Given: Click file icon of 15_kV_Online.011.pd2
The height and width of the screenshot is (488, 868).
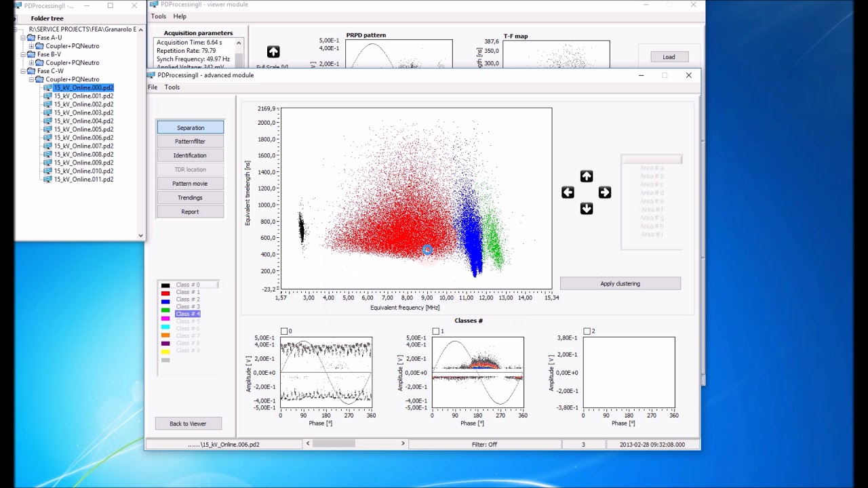Looking at the screenshot, I should click(x=47, y=180).
